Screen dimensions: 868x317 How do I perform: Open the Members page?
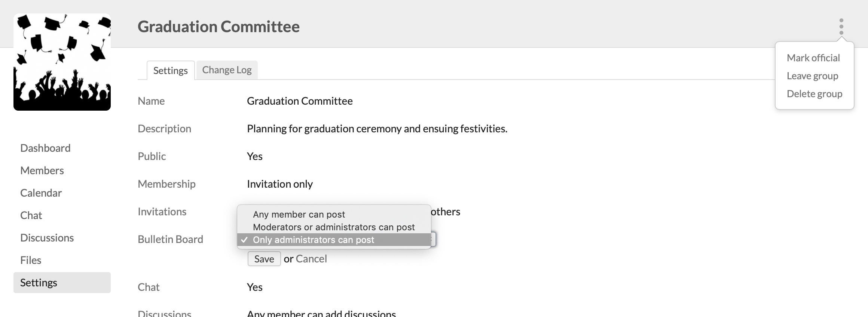coord(42,170)
